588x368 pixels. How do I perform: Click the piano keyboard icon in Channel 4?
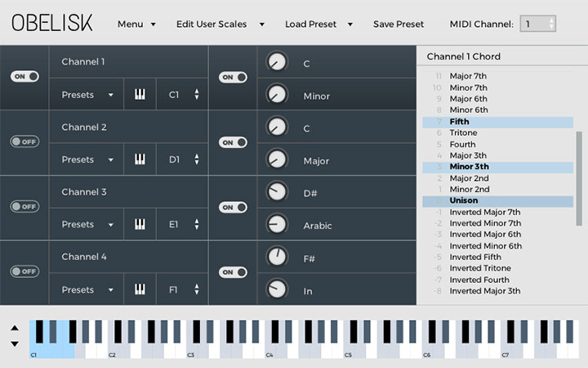140,289
